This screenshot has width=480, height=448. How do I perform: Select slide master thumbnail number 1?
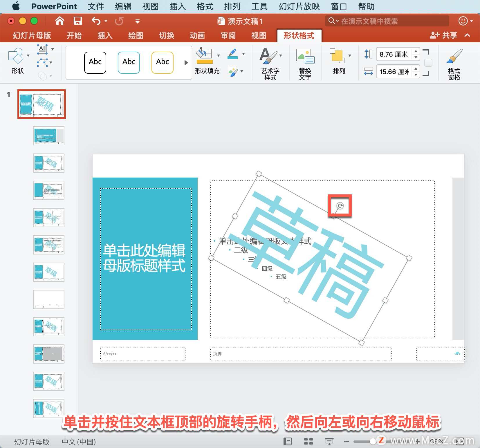point(41,104)
